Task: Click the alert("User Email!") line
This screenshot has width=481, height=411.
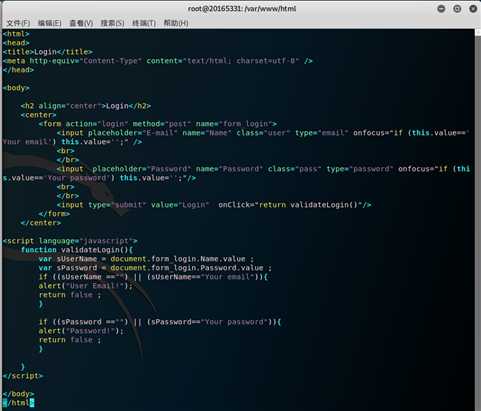Action: coord(86,286)
